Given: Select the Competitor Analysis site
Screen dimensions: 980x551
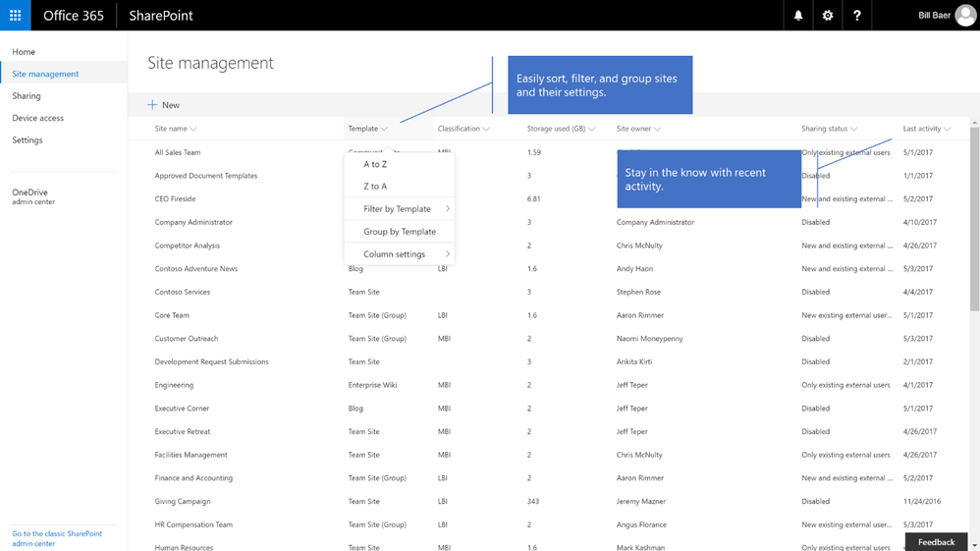Looking at the screenshot, I should pos(187,246).
